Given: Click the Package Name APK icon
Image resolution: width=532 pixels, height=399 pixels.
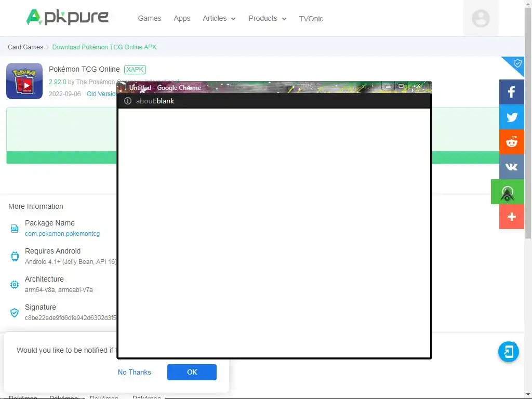Looking at the screenshot, I should (x=14, y=229).
